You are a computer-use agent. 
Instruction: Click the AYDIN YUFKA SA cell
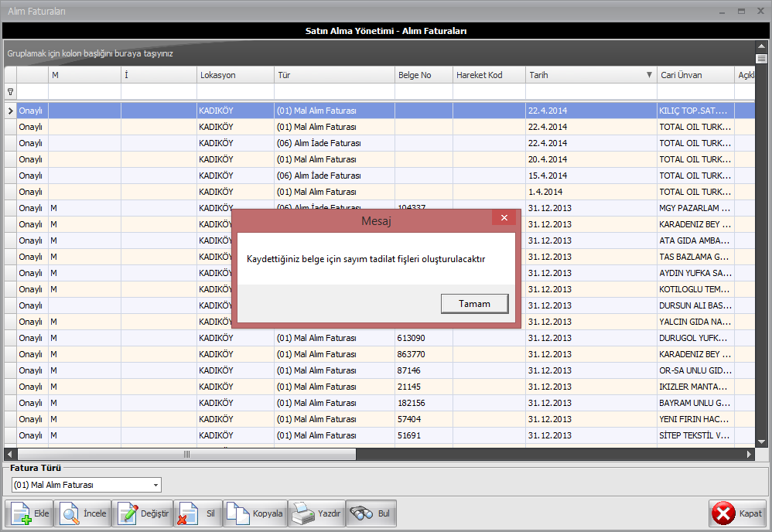(695, 273)
